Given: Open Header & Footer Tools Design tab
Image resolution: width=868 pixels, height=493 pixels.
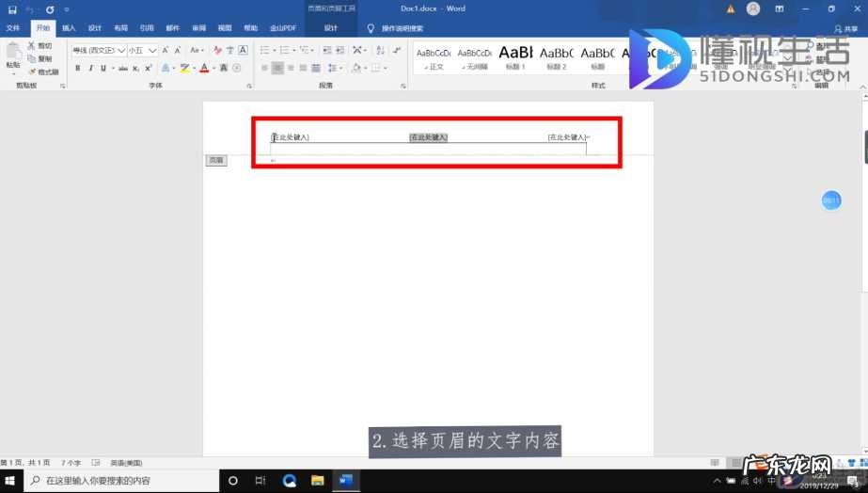Looking at the screenshot, I should point(330,27).
